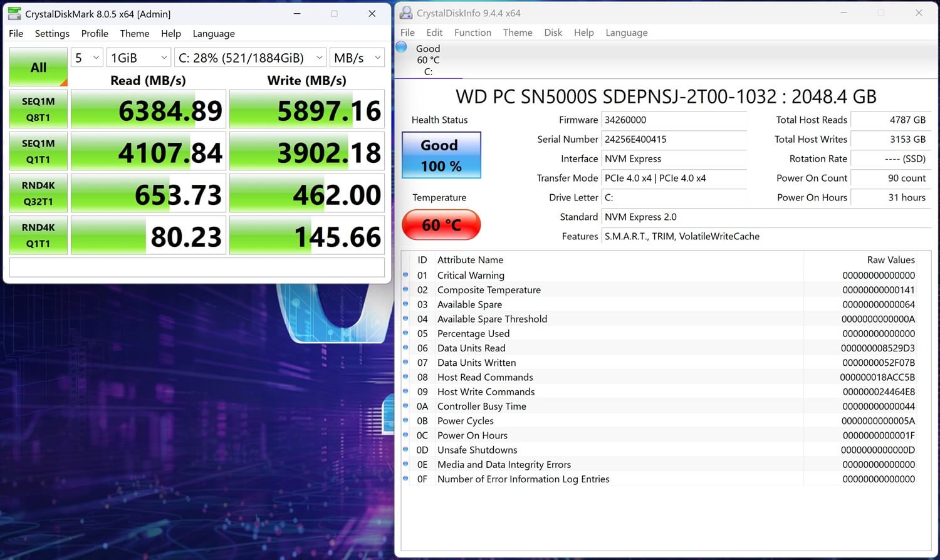Viewport: 940px width, 560px height.
Task: Click the status dot for Composite Temperature attribute
Action: click(405, 289)
